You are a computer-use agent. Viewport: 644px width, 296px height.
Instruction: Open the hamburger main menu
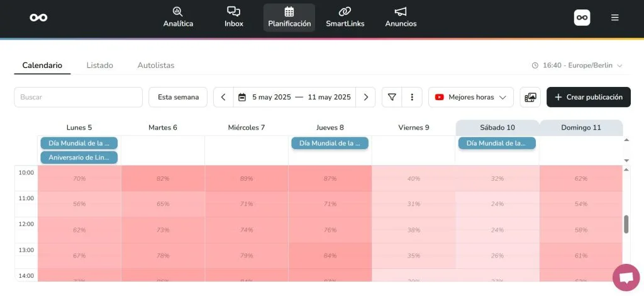[x=615, y=18]
